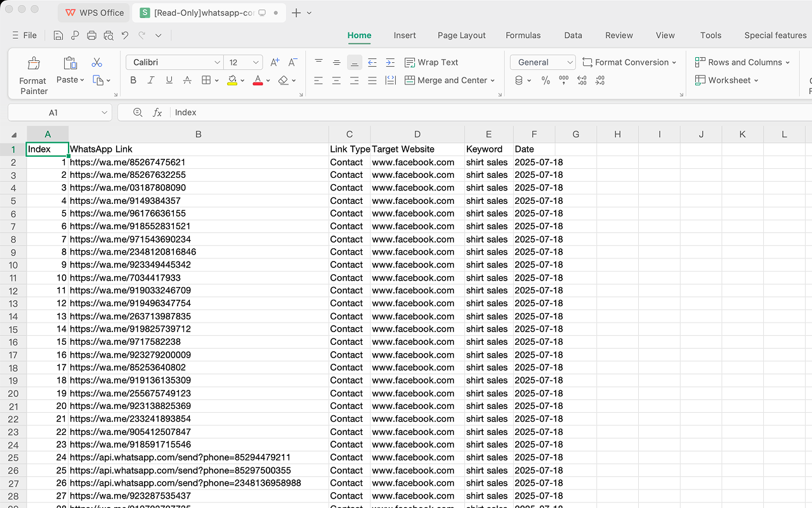
Task: Open the Name Box A1 dropdown arrow
Action: 105,112
